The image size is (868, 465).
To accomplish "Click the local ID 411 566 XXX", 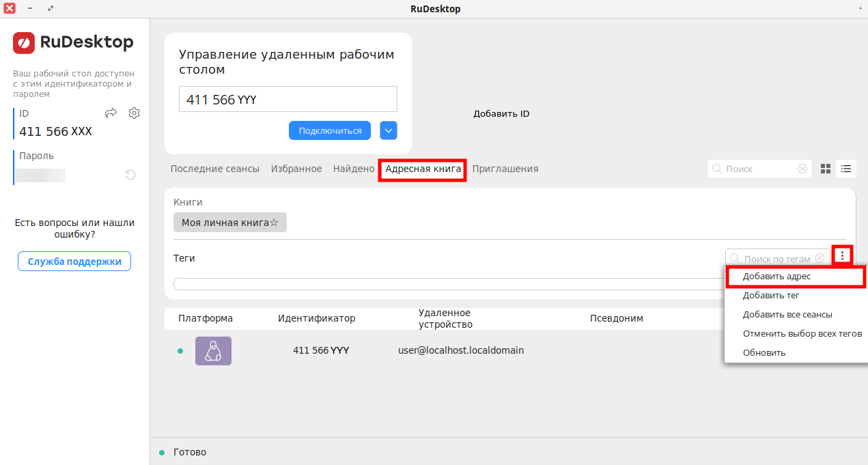I will (55, 132).
